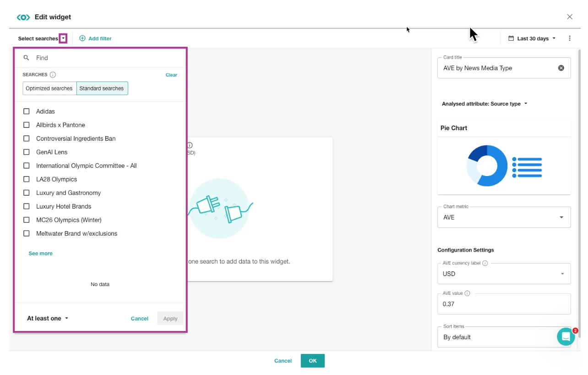The image size is (588, 375).
Task: Click the plus icon for Add filter
Action: click(82, 39)
